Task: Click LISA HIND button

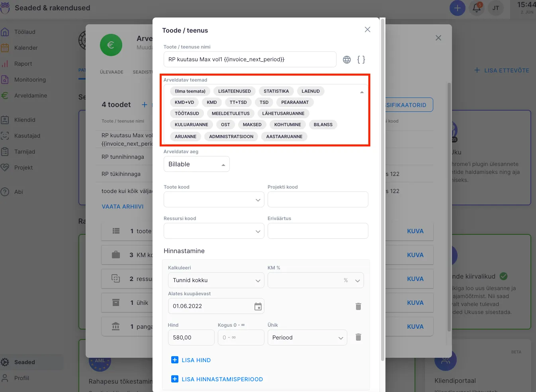Action: coord(191,360)
